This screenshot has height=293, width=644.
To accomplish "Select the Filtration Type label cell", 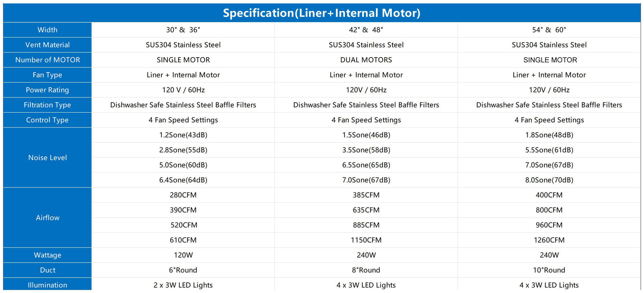I will click(47, 105).
